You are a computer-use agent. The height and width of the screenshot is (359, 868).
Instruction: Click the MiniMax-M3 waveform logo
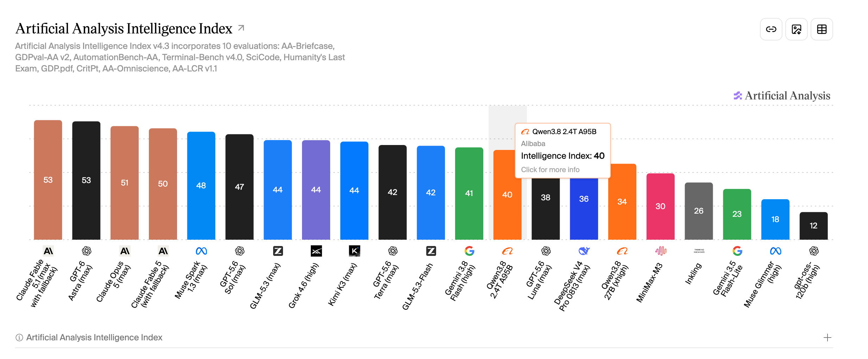(x=661, y=251)
